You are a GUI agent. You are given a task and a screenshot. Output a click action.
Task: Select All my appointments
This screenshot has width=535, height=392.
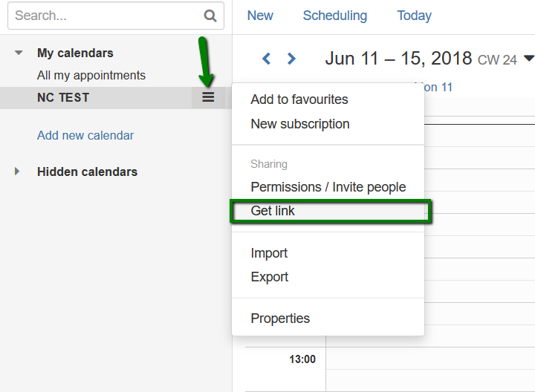pos(91,75)
